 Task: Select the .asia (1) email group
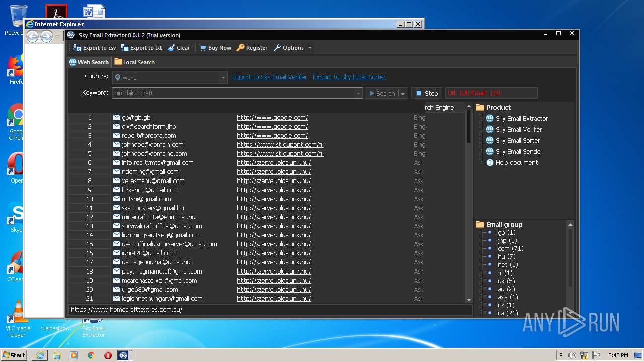507,297
